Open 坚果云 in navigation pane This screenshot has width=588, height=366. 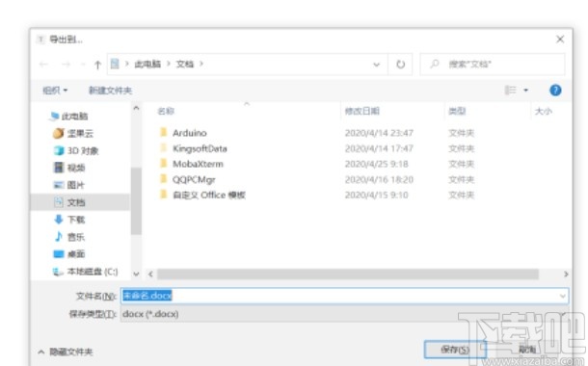(x=80, y=133)
